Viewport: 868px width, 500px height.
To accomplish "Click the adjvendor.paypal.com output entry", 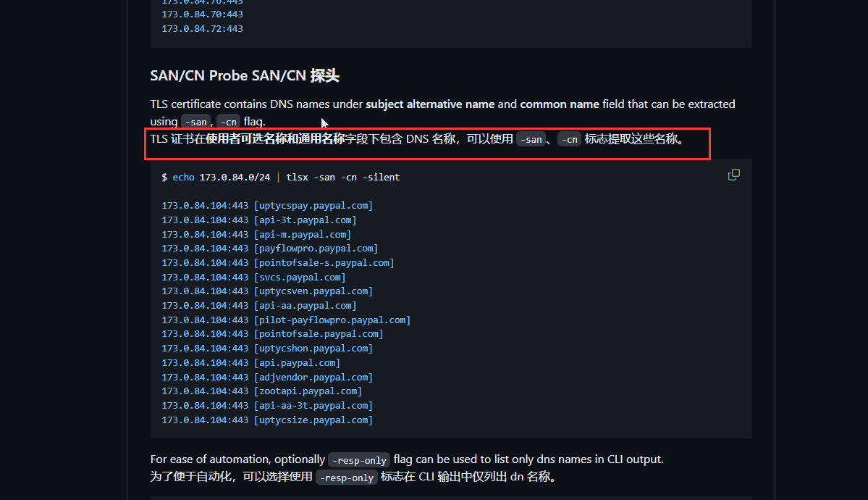I will coord(313,378).
